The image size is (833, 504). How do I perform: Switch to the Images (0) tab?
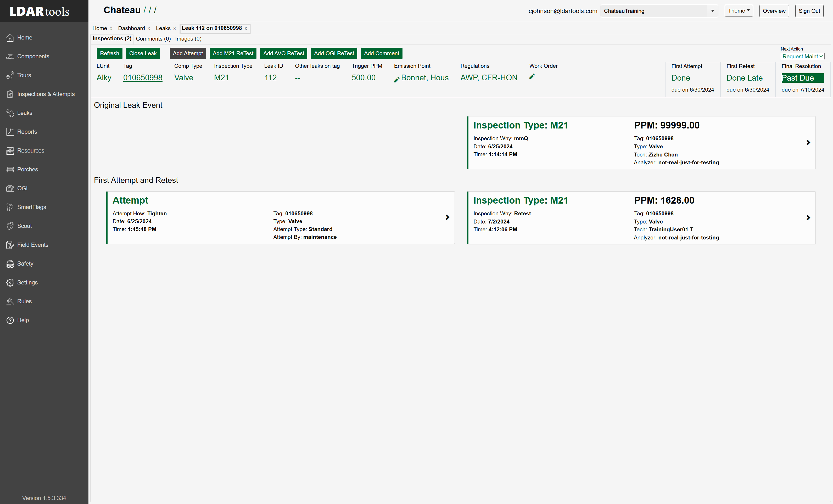tap(188, 39)
